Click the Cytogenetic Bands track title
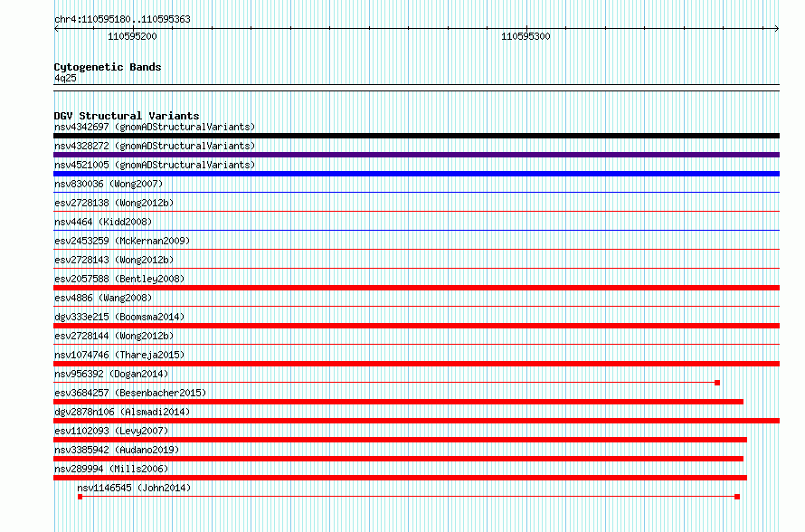Viewport: 805px width, 532px height. pos(108,67)
